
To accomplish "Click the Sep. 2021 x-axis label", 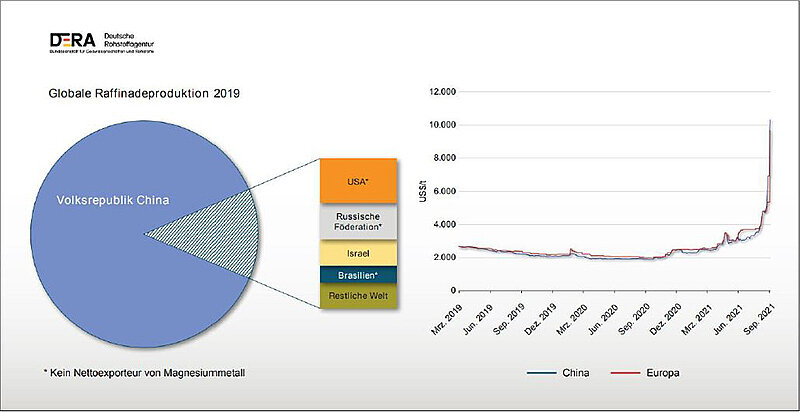I will (767, 313).
